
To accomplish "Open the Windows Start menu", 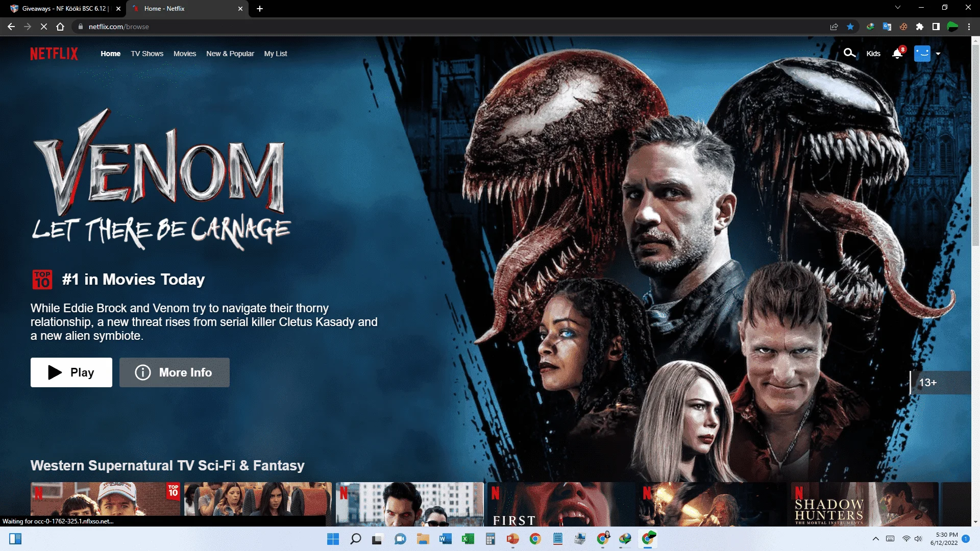I will click(x=333, y=539).
